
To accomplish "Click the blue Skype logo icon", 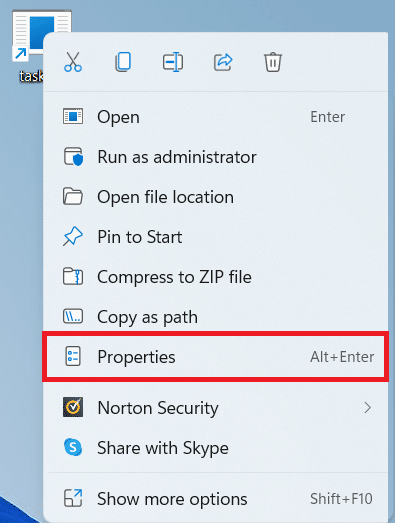I will coord(73,447).
